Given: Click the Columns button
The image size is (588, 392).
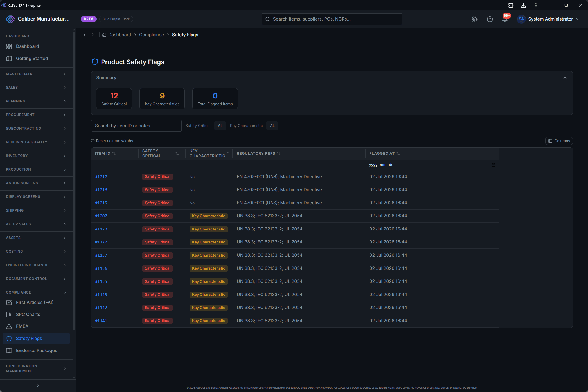Looking at the screenshot, I should [x=559, y=141].
